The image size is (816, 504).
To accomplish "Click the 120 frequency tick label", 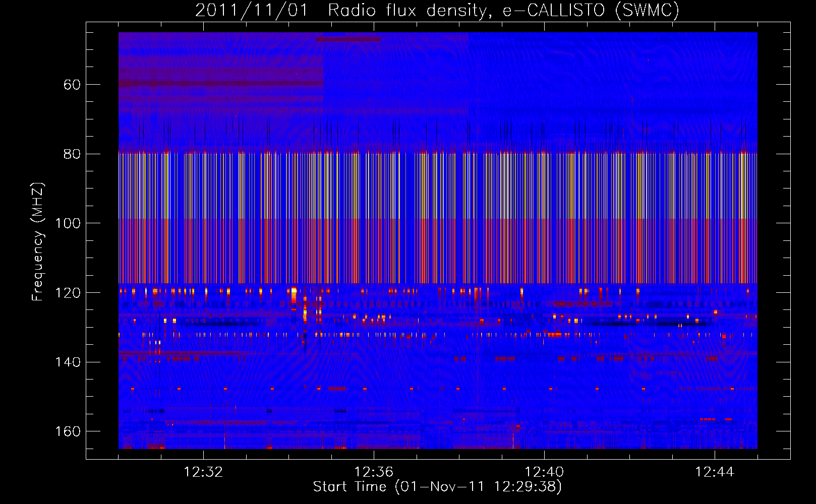I will click(68, 293).
